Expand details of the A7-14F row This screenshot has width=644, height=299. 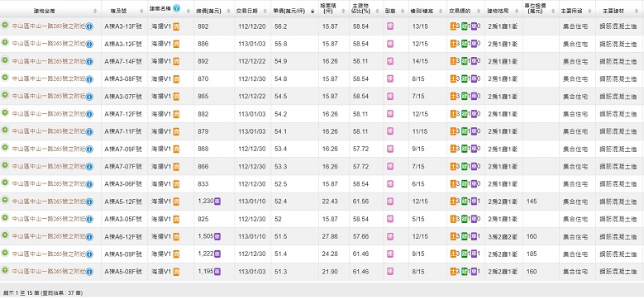tap(5, 59)
